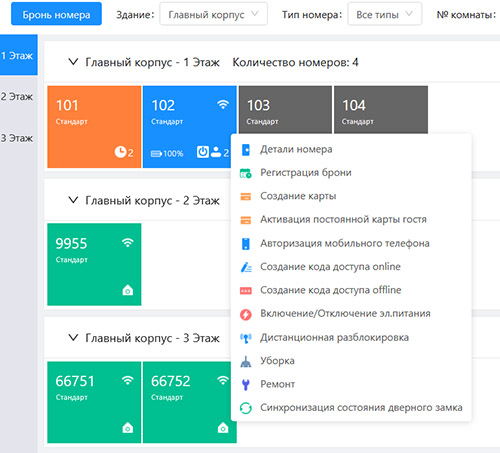The image size is (500, 453).
Task: Collapse the Главный корпус - 1 Этаж section
Action: 73,62
